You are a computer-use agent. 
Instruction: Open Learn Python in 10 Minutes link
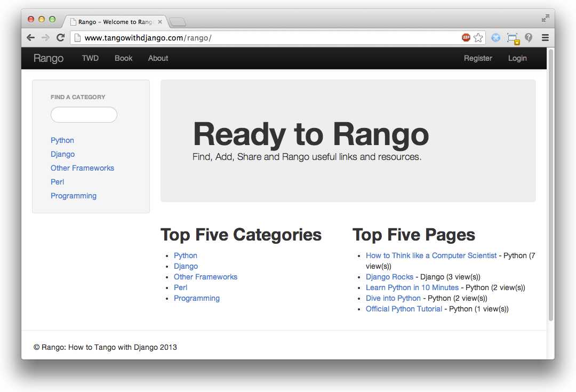(x=412, y=287)
